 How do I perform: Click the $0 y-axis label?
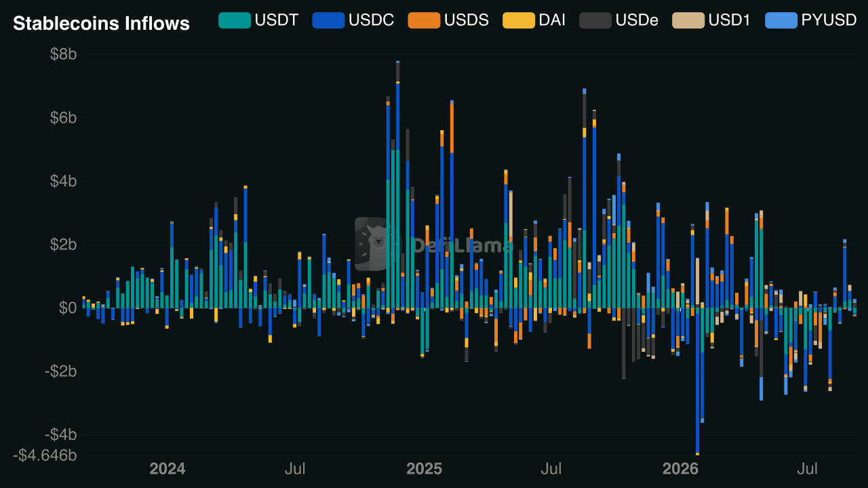click(68, 308)
